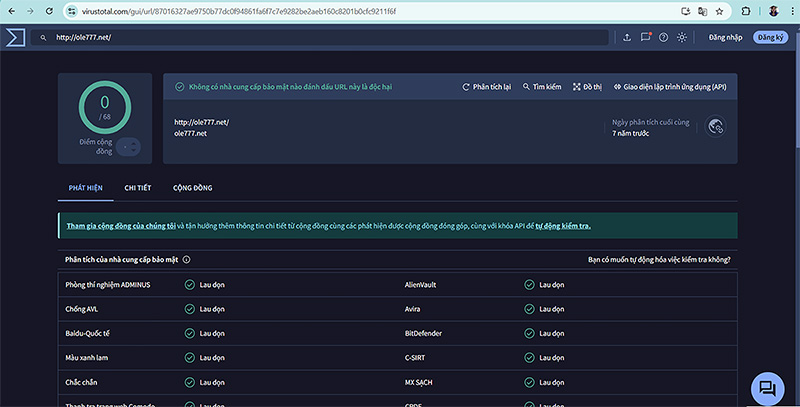Go back using the browser back arrow
Screen dimensions: 800x407
coord(12,11)
